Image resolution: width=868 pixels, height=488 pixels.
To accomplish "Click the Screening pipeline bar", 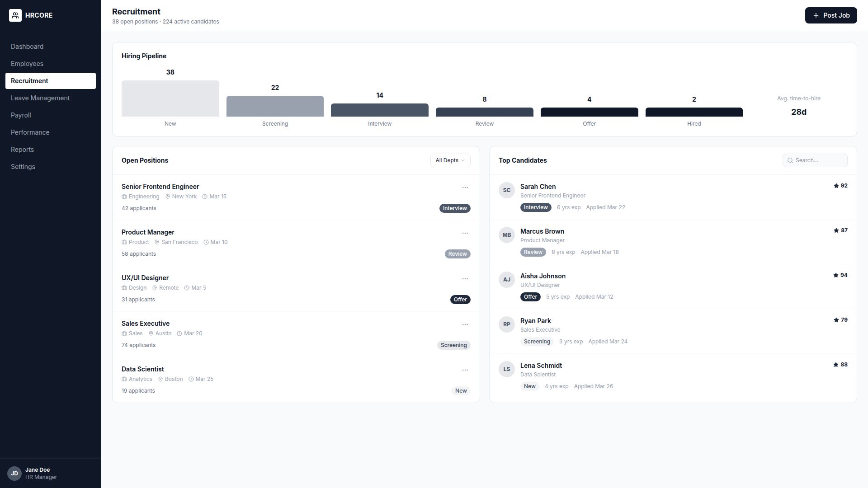I will [275, 106].
